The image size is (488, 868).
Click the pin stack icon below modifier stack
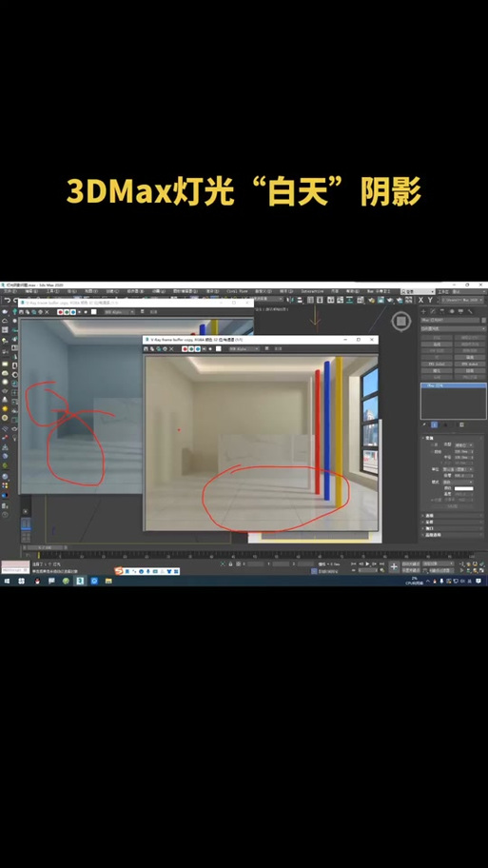[424, 424]
